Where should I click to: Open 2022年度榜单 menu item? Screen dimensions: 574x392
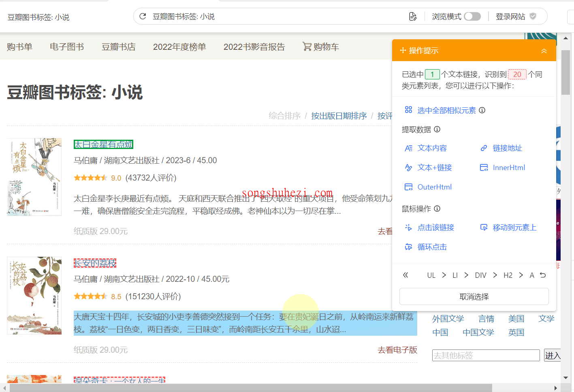click(179, 47)
